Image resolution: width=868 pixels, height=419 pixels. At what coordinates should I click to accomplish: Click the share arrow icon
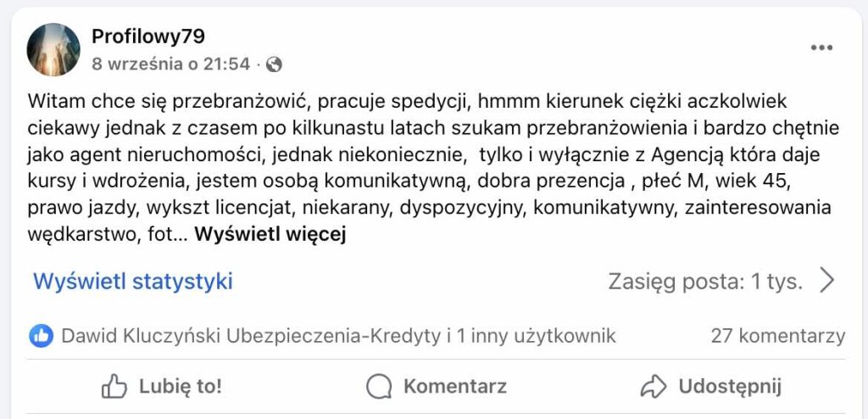click(654, 388)
